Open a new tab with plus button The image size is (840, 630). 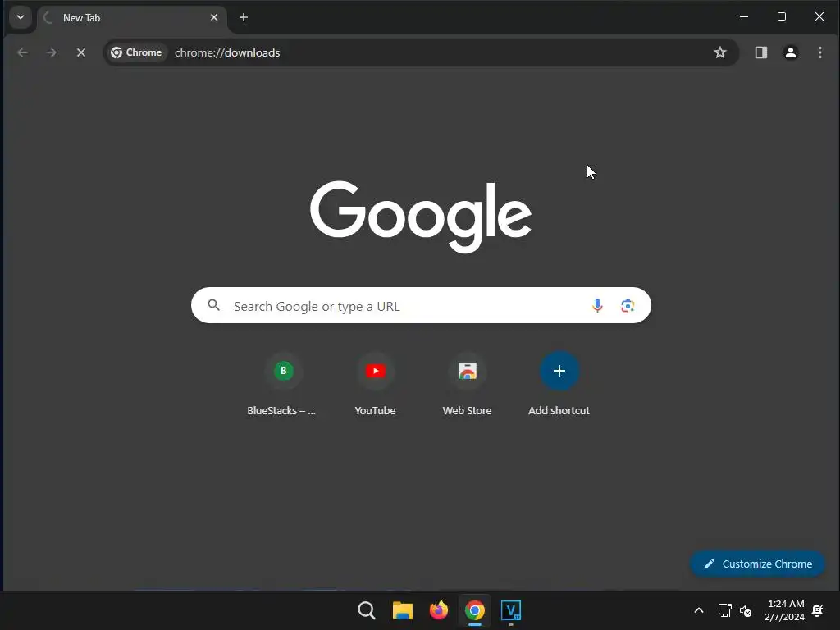[243, 18]
